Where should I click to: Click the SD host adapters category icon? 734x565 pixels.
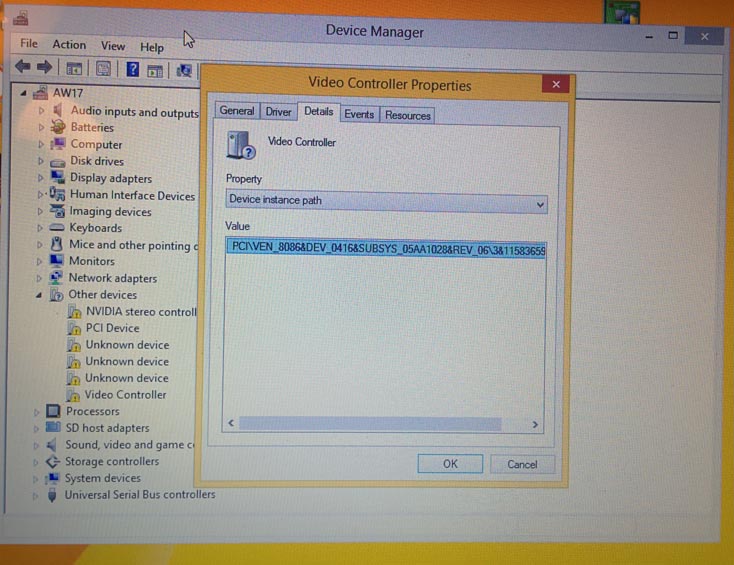coord(53,427)
